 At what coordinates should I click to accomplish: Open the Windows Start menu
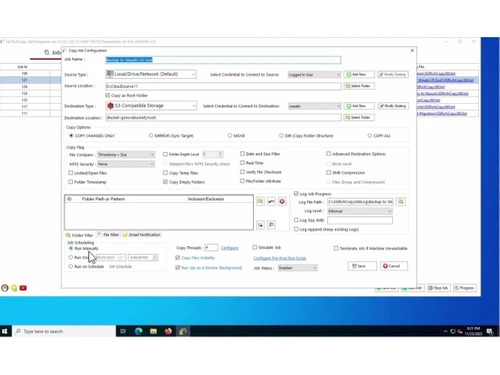(5, 331)
